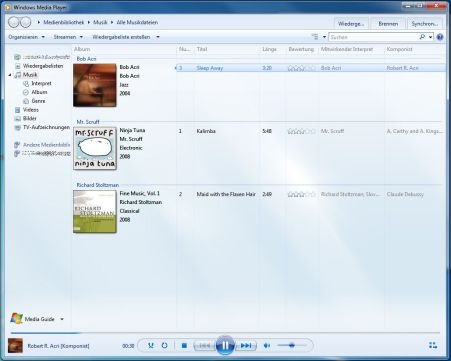Select the Ninja Tuna album cover
The width and height of the screenshot is (451, 361).
[x=95, y=148]
